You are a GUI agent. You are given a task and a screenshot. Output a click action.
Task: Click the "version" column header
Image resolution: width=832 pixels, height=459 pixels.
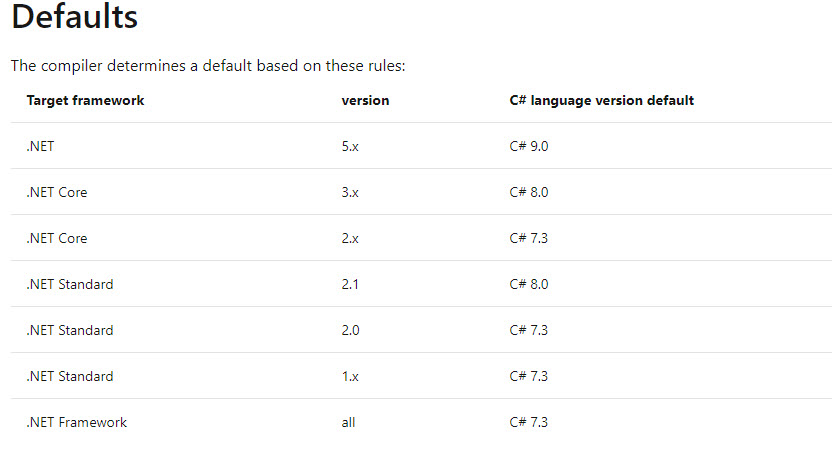[x=365, y=100]
